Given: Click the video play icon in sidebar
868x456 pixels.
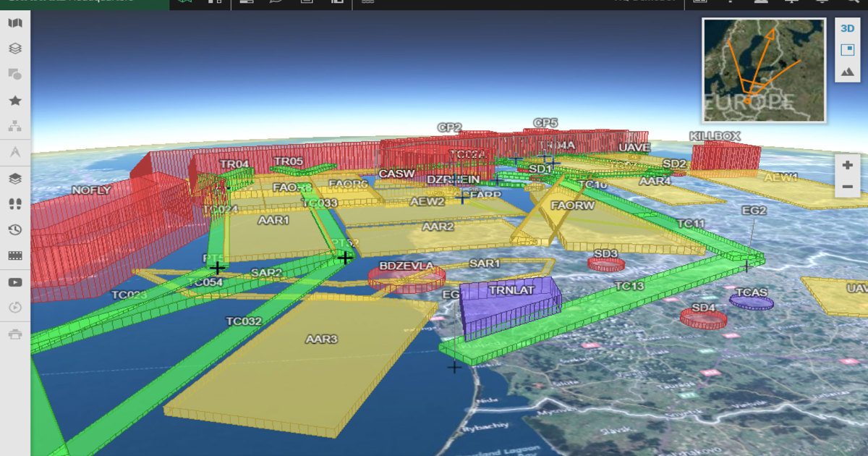Looking at the screenshot, I should 14,282.
